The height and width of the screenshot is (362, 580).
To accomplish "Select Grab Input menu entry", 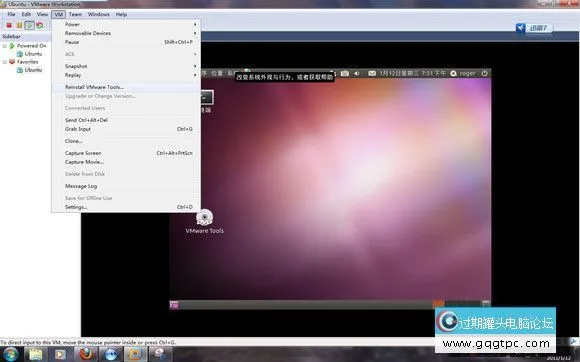I will pos(126,129).
